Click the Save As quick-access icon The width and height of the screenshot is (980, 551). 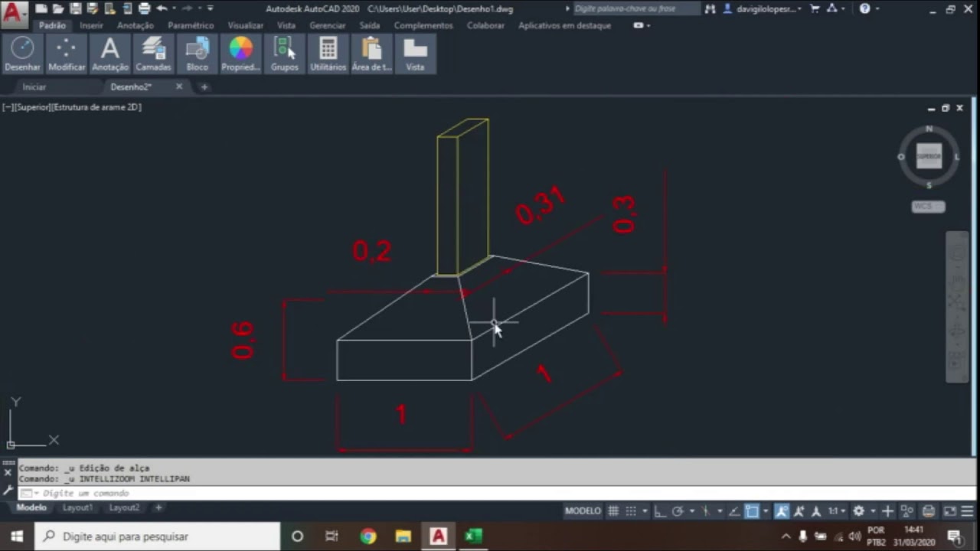pos(93,9)
